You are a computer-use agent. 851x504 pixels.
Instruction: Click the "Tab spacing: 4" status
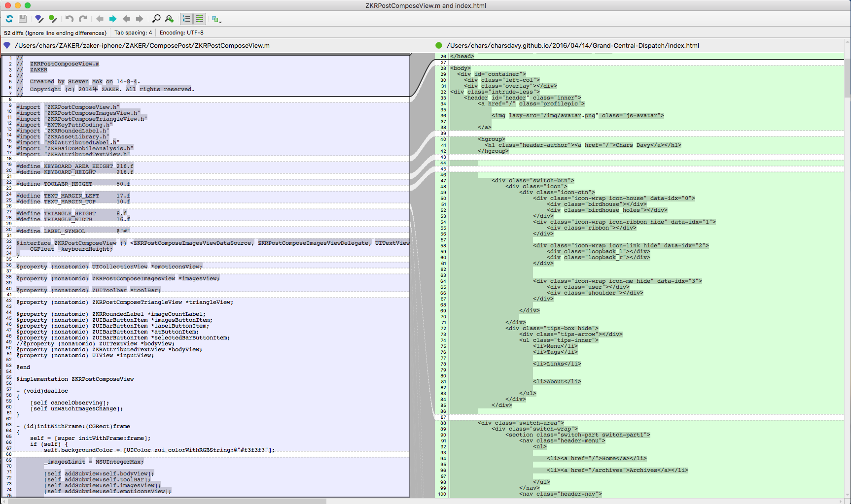133,33
